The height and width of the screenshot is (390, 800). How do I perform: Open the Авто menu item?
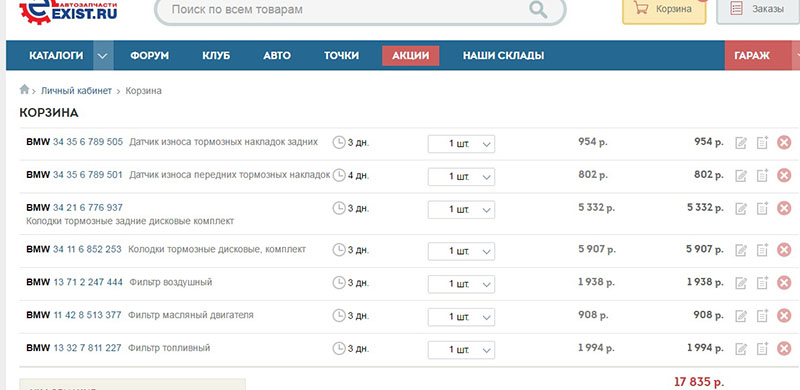(x=277, y=56)
